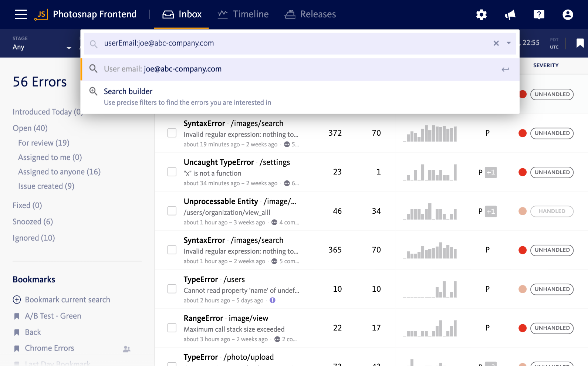The image size is (588, 366).
Task: Open the TypeError /photo/upload error
Action: 229,357
